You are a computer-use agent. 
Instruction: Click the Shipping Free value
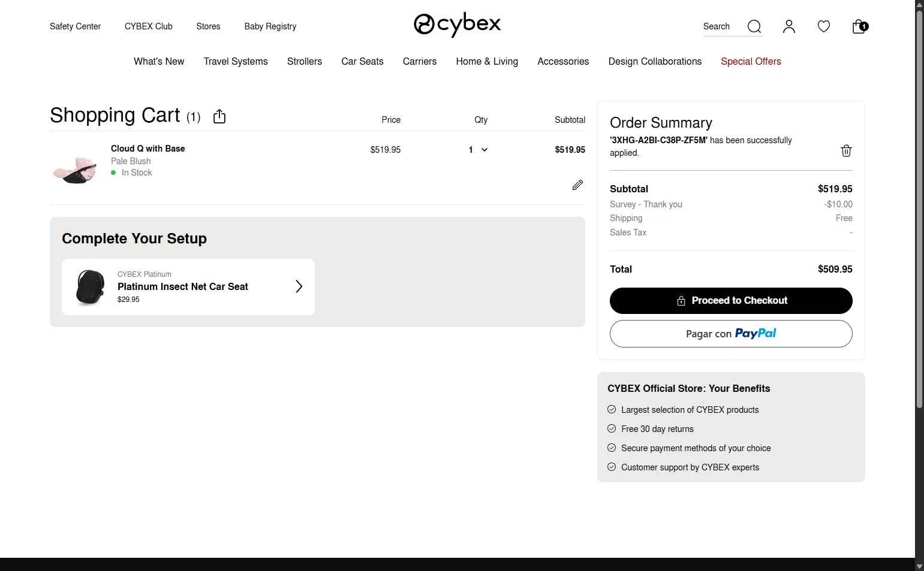pyautogui.click(x=844, y=218)
